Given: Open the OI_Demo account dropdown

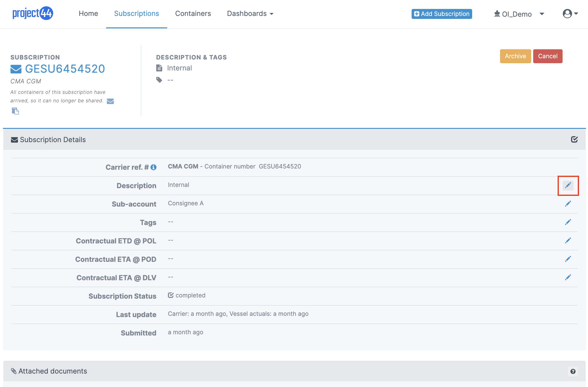Looking at the screenshot, I should [519, 14].
